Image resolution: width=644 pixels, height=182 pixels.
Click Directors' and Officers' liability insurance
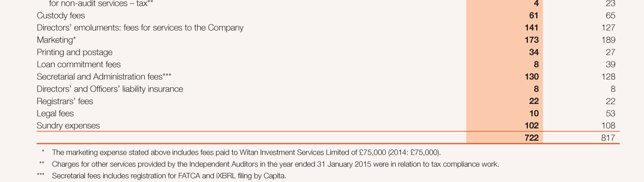[110, 89]
